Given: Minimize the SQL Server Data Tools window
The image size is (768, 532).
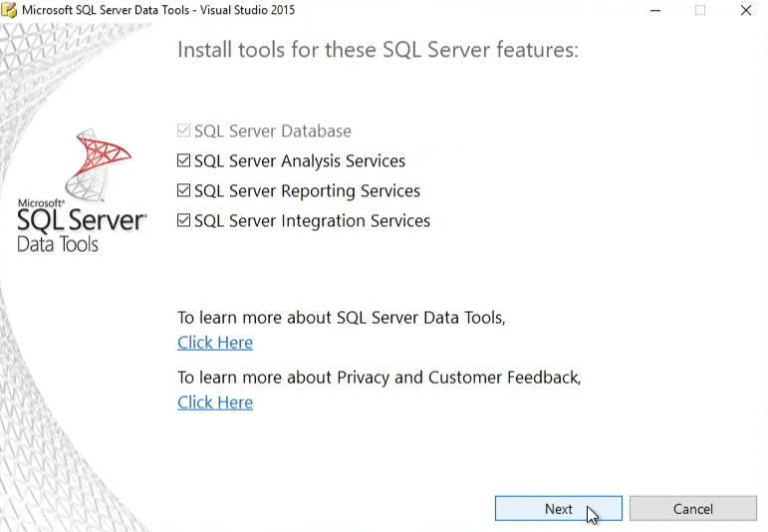Looking at the screenshot, I should (655, 10).
